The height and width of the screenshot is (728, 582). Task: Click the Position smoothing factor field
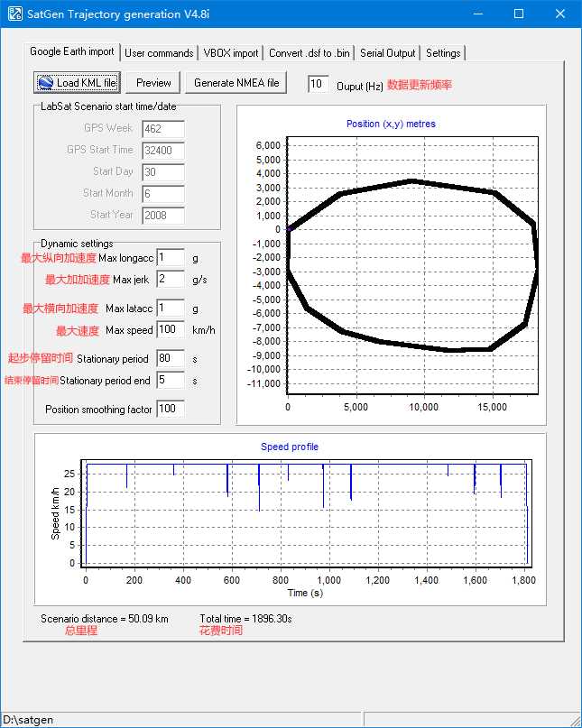pyautogui.click(x=171, y=409)
